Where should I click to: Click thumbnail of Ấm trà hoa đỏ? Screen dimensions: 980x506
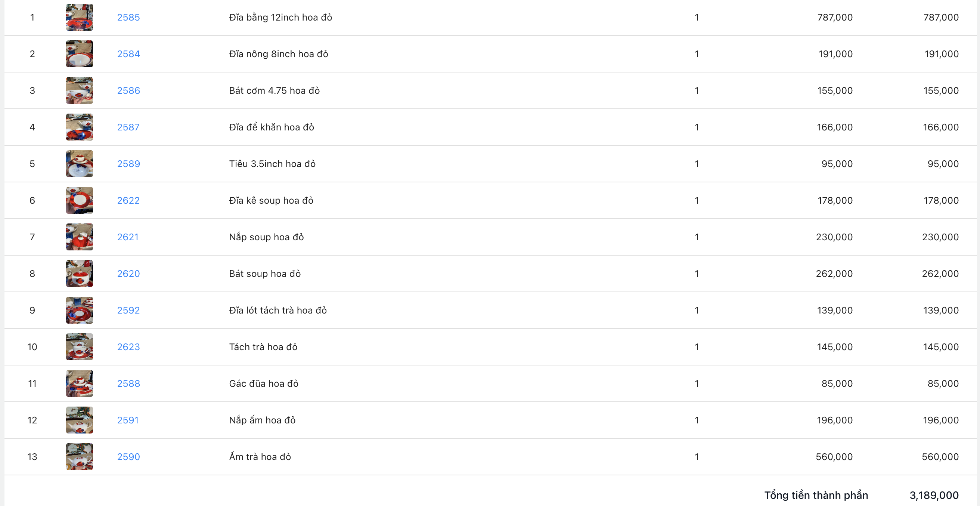[x=79, y=457]
